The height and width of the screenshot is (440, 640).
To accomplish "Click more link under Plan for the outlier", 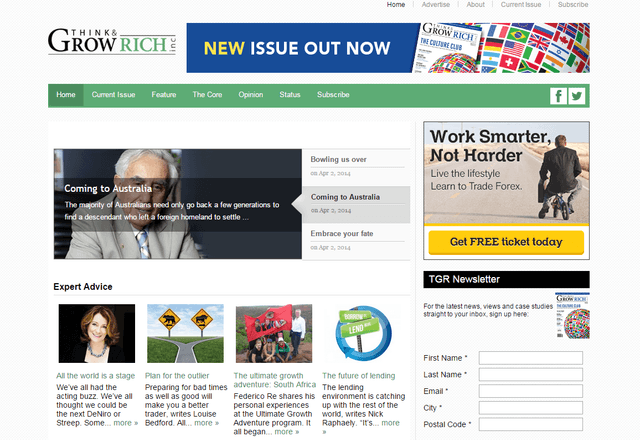I will [x=207, y=423].
